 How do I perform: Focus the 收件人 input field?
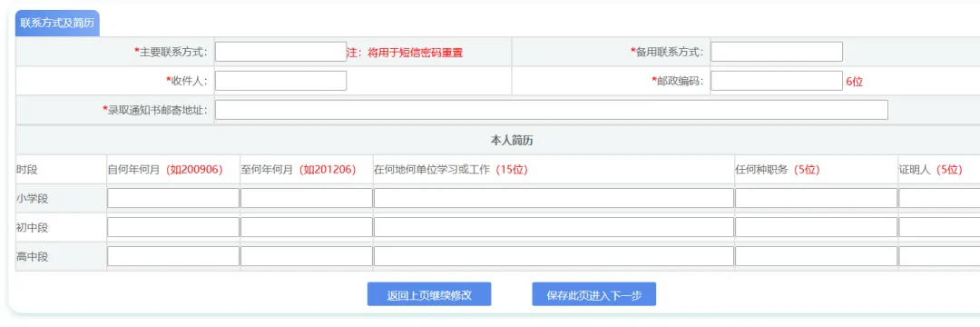click(280, 81)
